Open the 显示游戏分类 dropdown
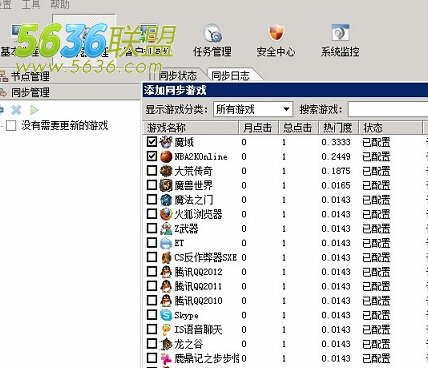 coord(253,109)
